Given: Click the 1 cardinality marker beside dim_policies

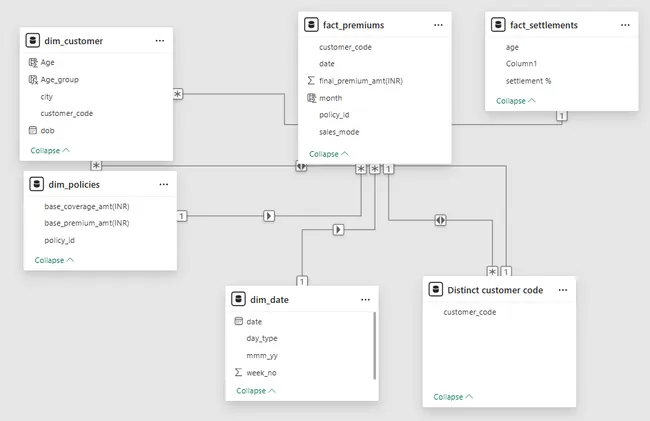Looking at the screenshot, I should [x=182, y=216].
